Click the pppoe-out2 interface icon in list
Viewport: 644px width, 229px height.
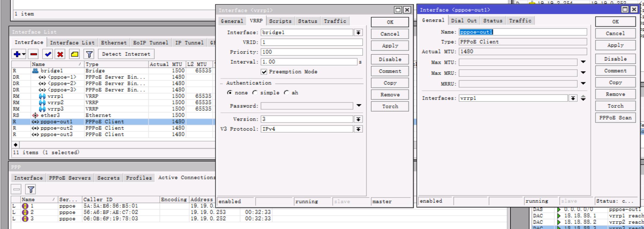click(35, 128)
